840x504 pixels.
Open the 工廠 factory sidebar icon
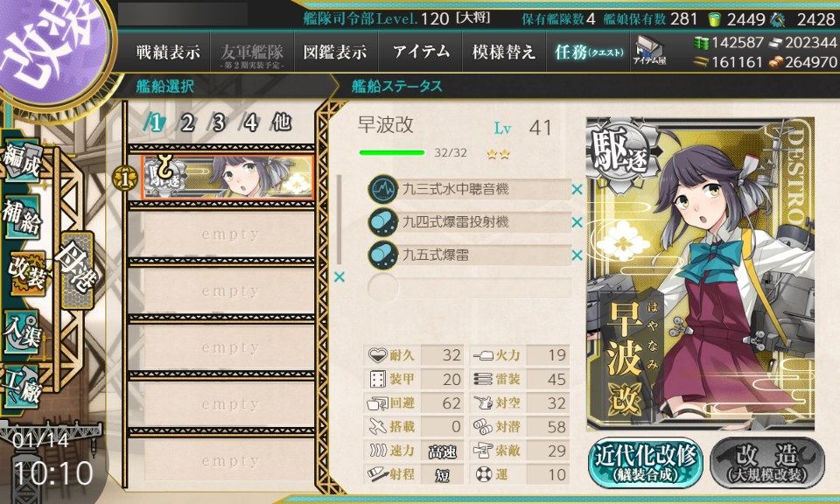coord(22,388)
